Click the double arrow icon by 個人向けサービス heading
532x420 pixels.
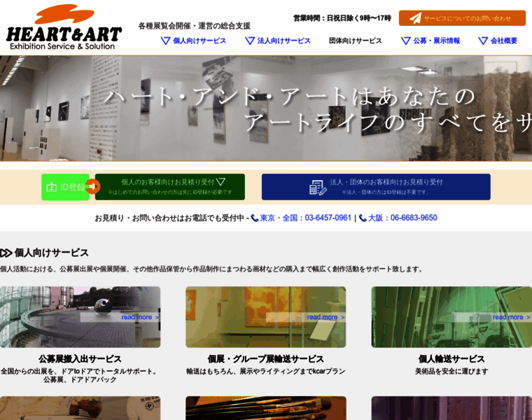click(6, 253)
